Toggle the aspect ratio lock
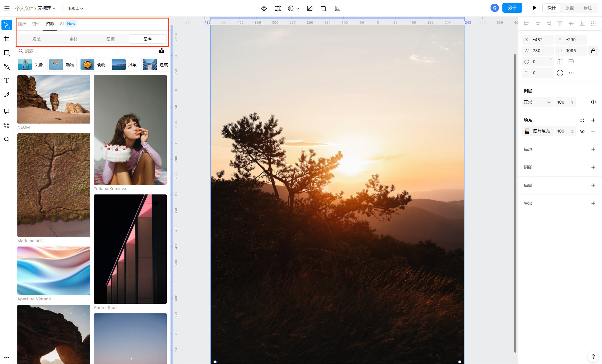602x364 pixels. tap(593, 51)
